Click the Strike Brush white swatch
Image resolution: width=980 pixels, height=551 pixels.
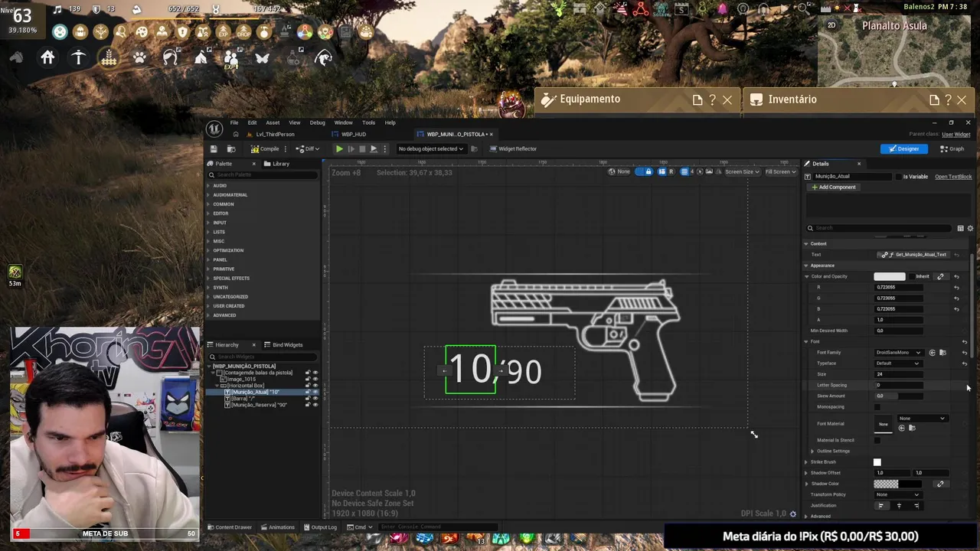(877, 462)
